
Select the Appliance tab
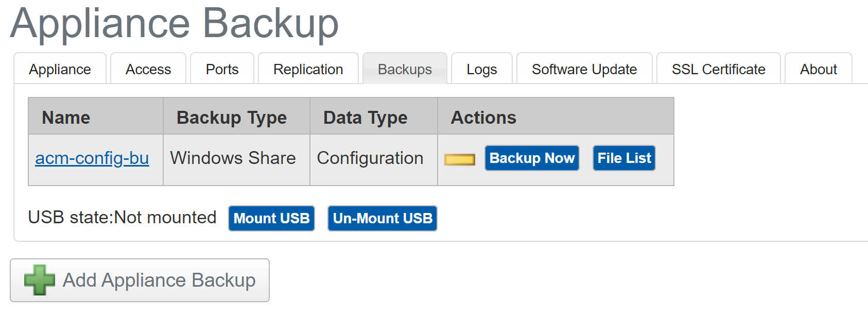tap(60, 69)
